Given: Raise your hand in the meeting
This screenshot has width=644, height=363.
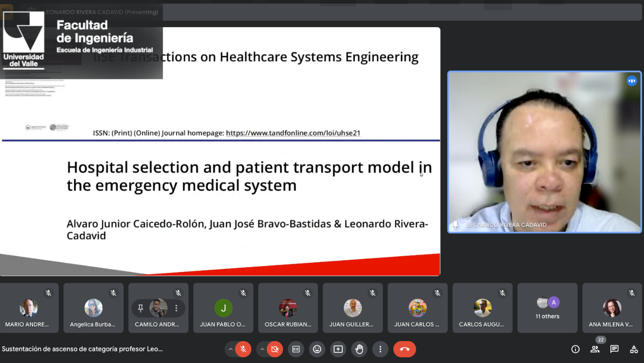Looking at the screenshot, I should click(x=359, y=349).
